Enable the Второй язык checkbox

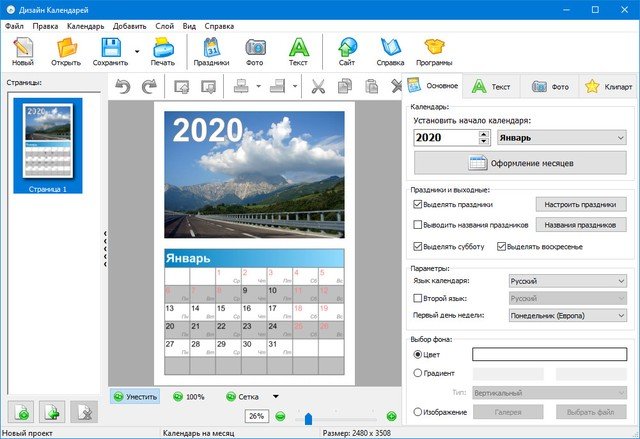(x=418, y=298)
